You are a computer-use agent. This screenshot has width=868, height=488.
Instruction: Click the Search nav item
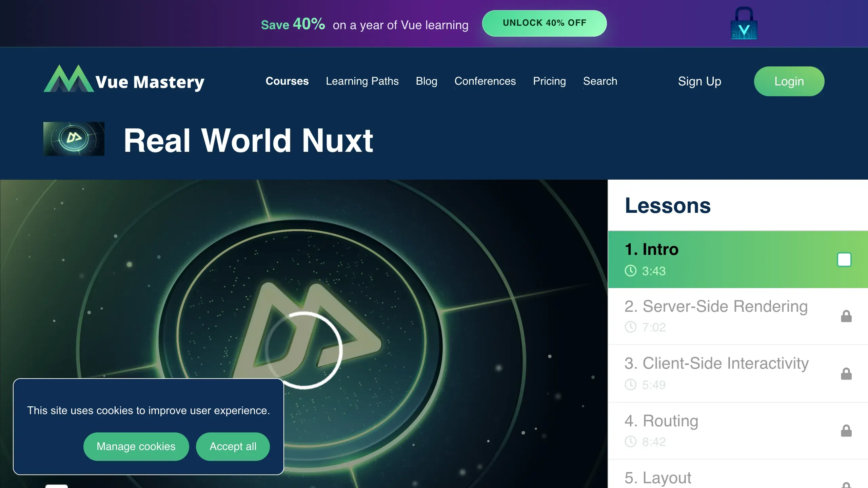pyautogui.click(x=600, y=81)
